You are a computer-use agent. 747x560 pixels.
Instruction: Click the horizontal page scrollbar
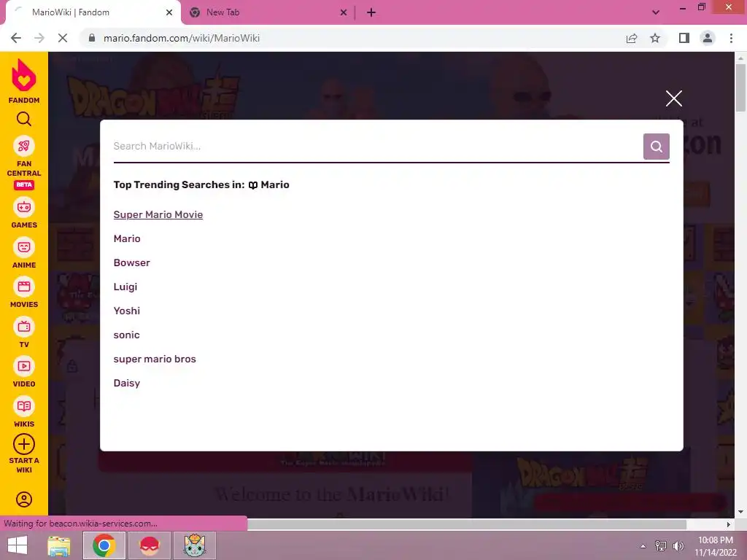point(467,524)
